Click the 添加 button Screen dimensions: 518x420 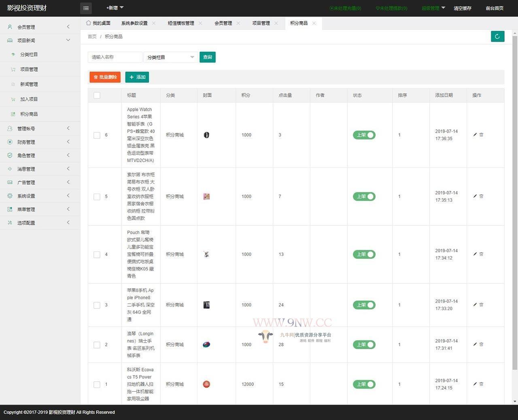pos(137,77)
